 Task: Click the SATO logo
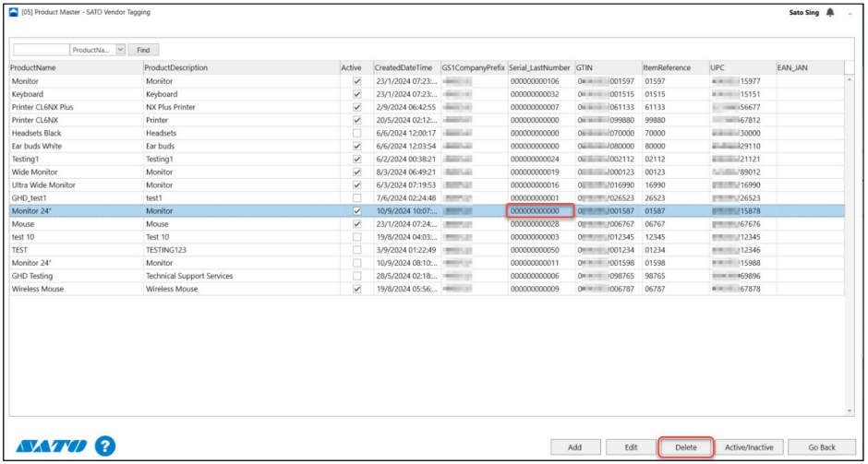[x=52, y=446]
